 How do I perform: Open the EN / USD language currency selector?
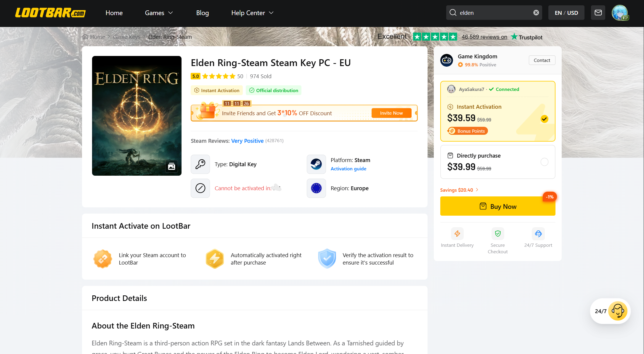pos(566,13)
